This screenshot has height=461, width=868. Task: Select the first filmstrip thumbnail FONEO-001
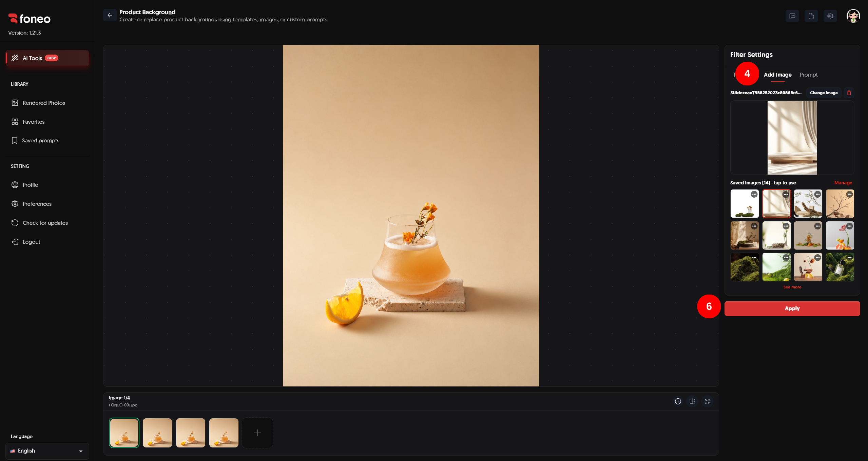click(124, 433)
